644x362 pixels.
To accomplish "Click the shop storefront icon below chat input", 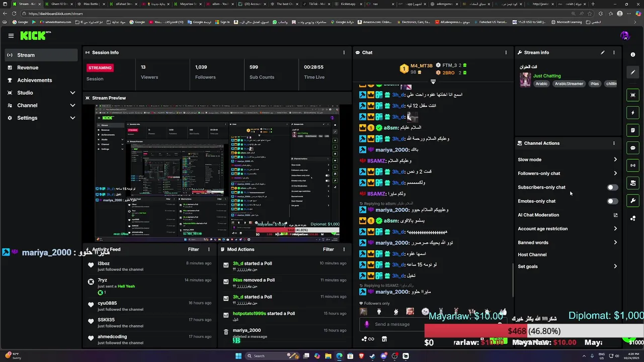I will coord(384,339).
